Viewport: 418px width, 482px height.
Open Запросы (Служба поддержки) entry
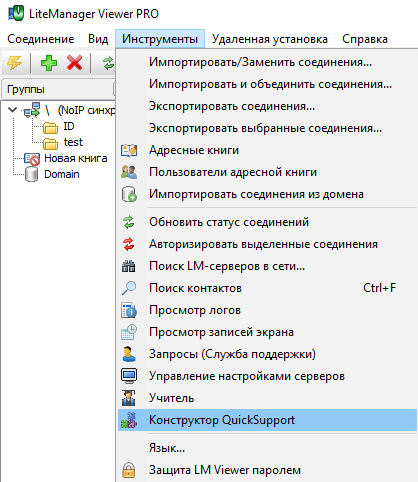[267, 354]
